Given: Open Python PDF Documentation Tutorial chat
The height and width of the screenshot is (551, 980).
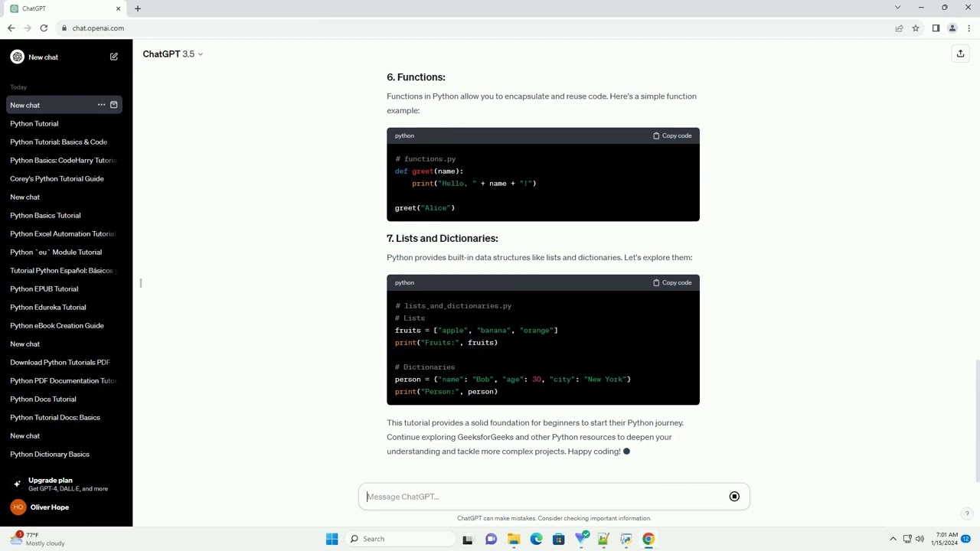Looking at the screenshot, I should click(64, 380).
